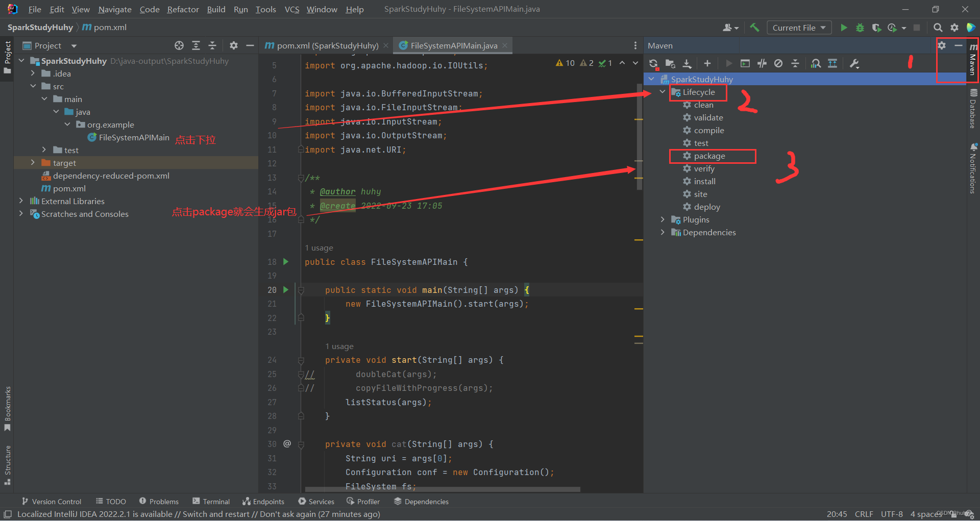Hide the Project tool window
Viewport: 980px width, 521px height.
pos(250,45)
